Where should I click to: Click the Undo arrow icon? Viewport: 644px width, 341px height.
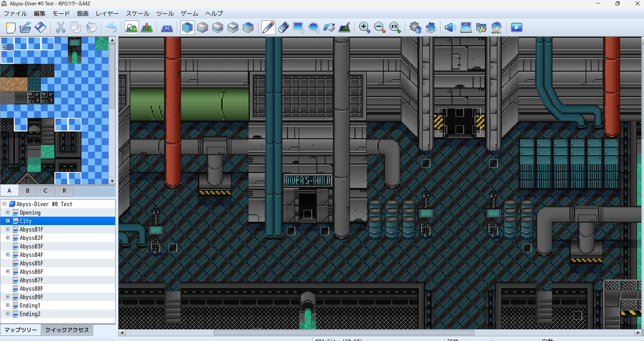pos(112,27)
